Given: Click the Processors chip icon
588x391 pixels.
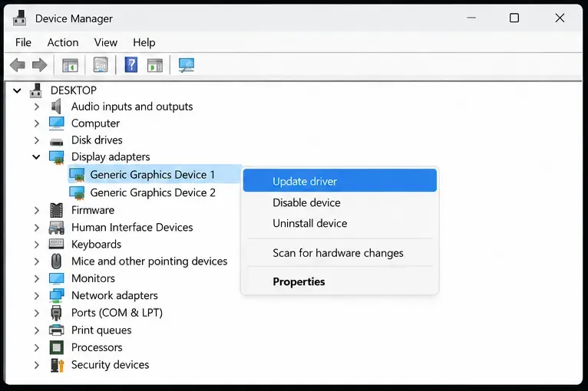Looking at the screenshot, I should [x=57, y=347].
